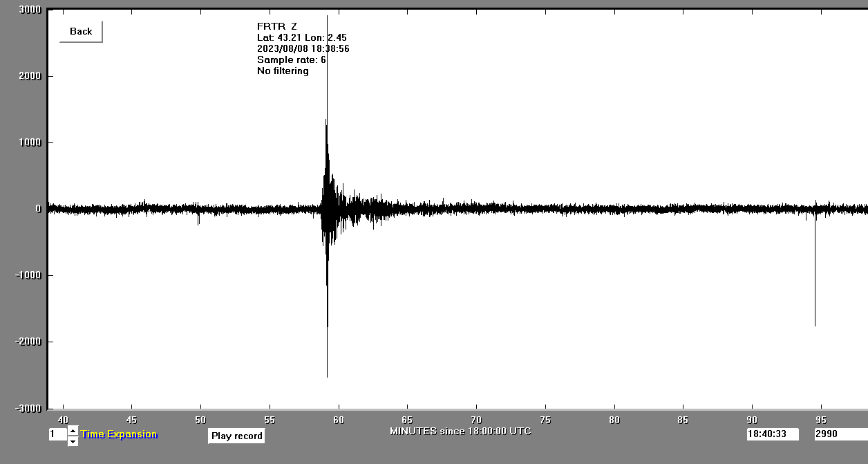Image resolution: width=868 pixels, height=464 pixels.
Task: Click the 45 minute x-axis tick label
Action: (131, 420)
